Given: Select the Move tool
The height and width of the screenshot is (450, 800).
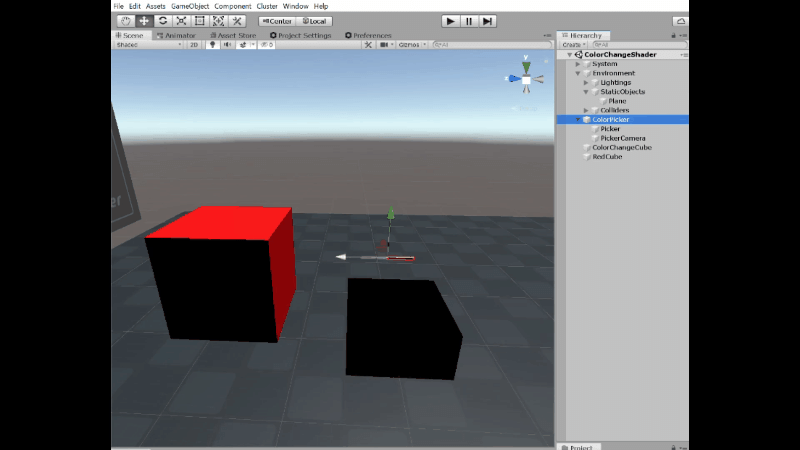Looking at the screenshot, I should (144, 21).
